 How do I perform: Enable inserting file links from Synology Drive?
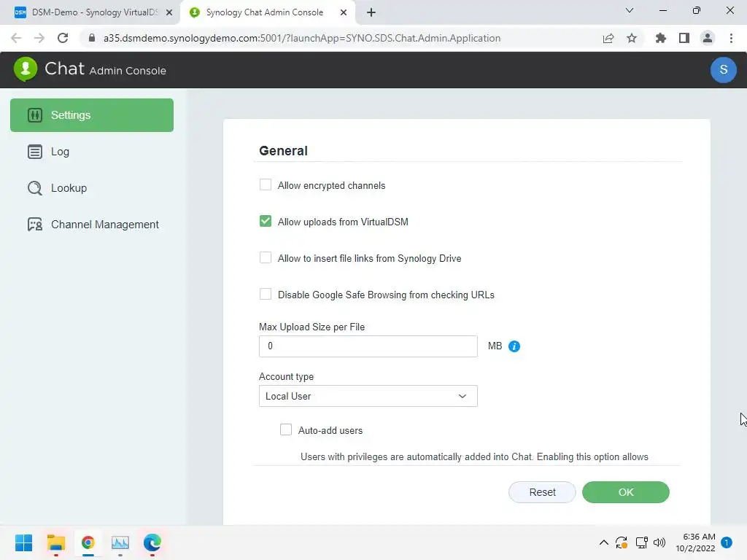point(266,257)
